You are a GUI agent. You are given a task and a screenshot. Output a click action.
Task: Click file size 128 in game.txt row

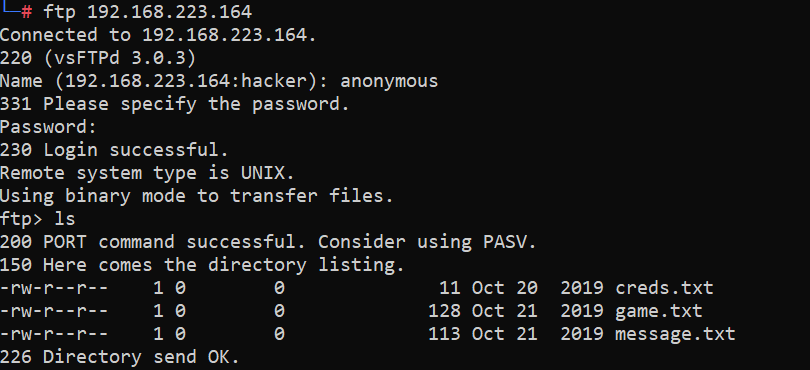[444, 311]
